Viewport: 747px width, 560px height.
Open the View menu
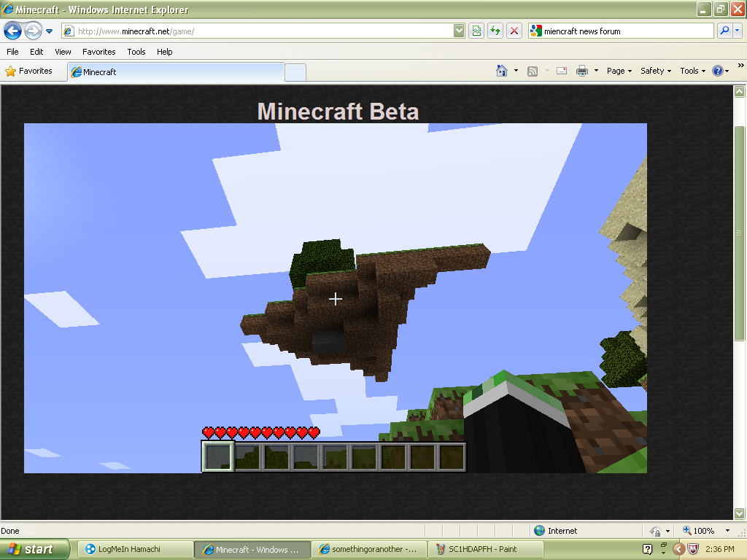coord(63,52)
